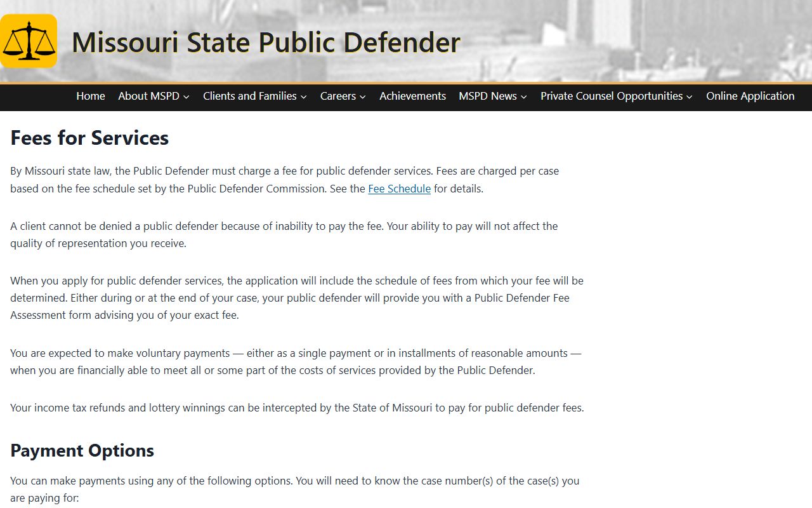The height and width of the screenshot is (508, 812).
Task: Click the paragraph about voluntary payments
Action: pyautogui.click(x=296, y=361)
